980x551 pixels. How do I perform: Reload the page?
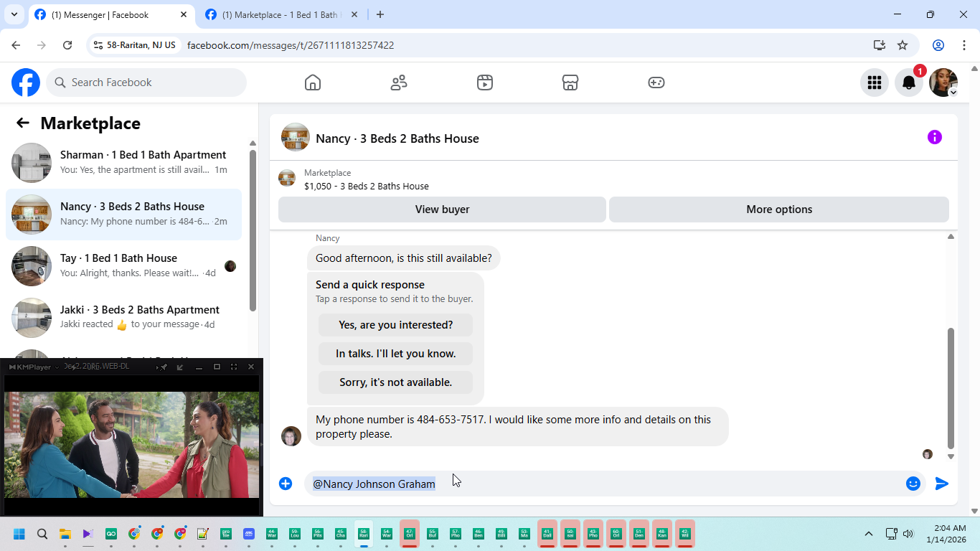pos(67,45)
